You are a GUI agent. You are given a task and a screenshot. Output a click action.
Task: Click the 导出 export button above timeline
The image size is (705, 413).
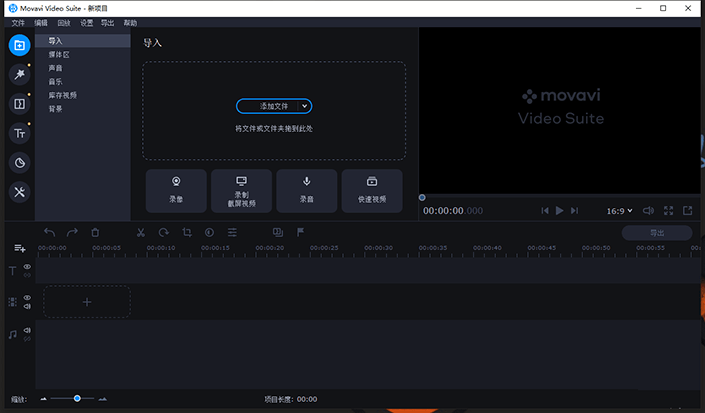tap(657, 233)
